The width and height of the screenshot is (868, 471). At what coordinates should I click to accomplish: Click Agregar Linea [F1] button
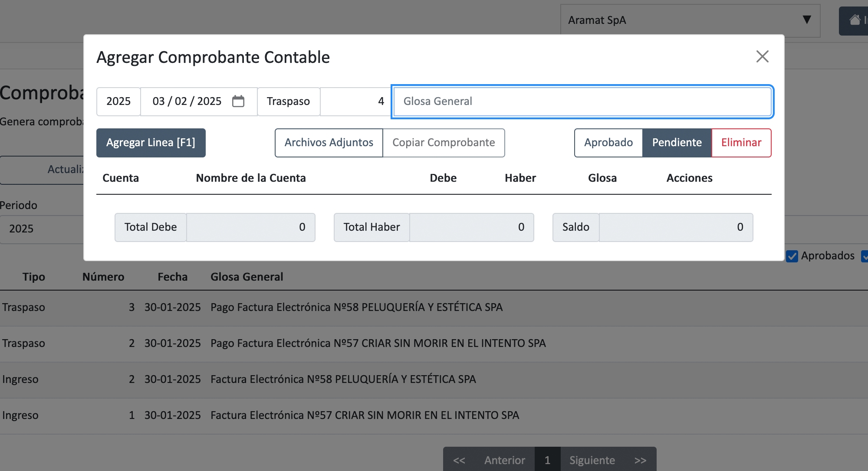(151, 143)
